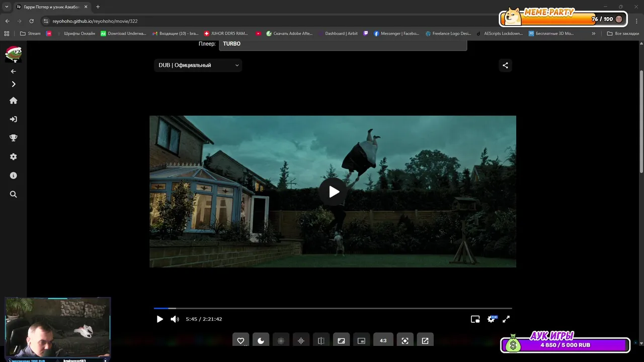Click the Meme Party 76 / 100 progress bar

point(563,19)
